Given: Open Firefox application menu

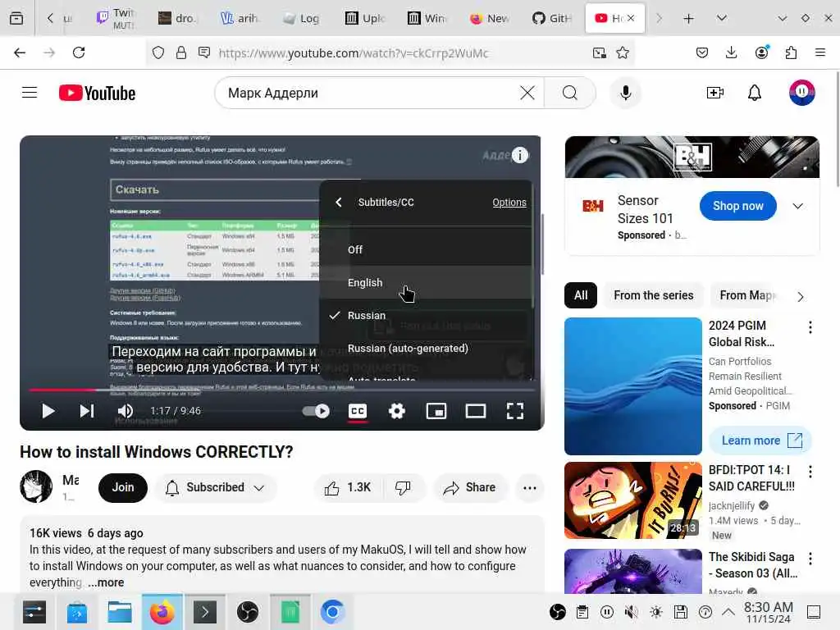Looking at the screenshot, I should click(x=820, y=52).
